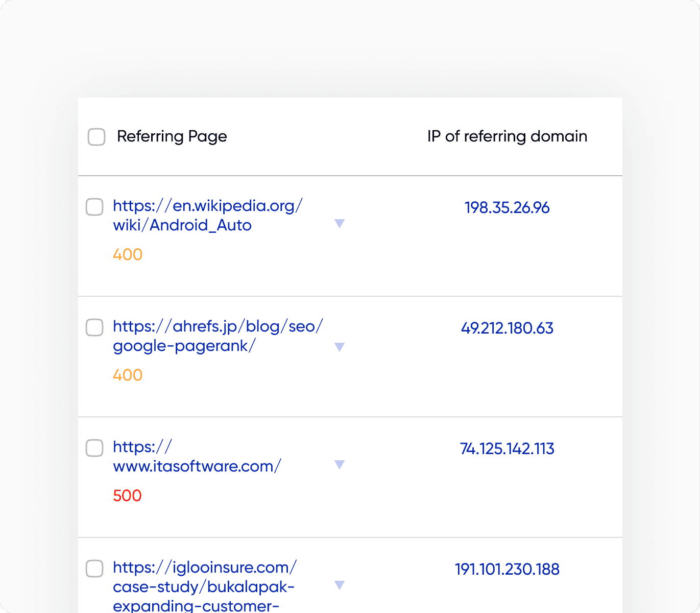Open the en.wikipedia.org Android_Auto link
The width and height of the screenshot is (700, 613).
coord(207,216)
